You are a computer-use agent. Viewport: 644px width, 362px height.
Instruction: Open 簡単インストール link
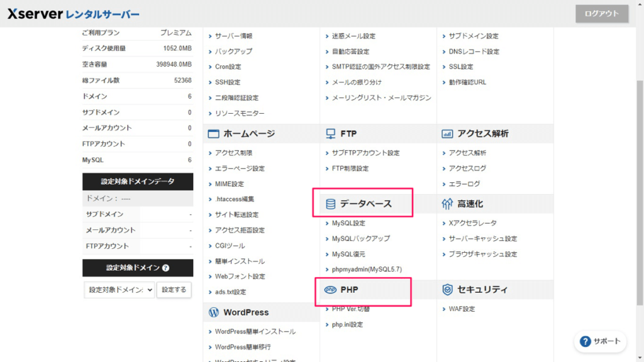point(240,261)
